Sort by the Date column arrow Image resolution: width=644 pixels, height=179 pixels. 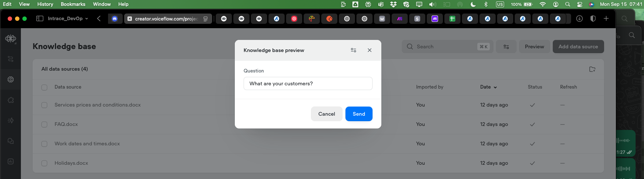495,87
